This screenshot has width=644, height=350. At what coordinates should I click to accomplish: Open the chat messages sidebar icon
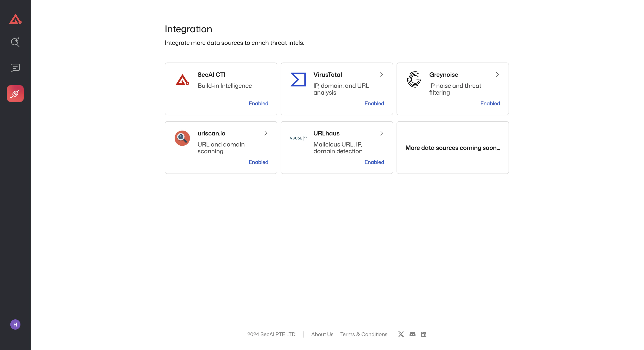pos(15,68)
